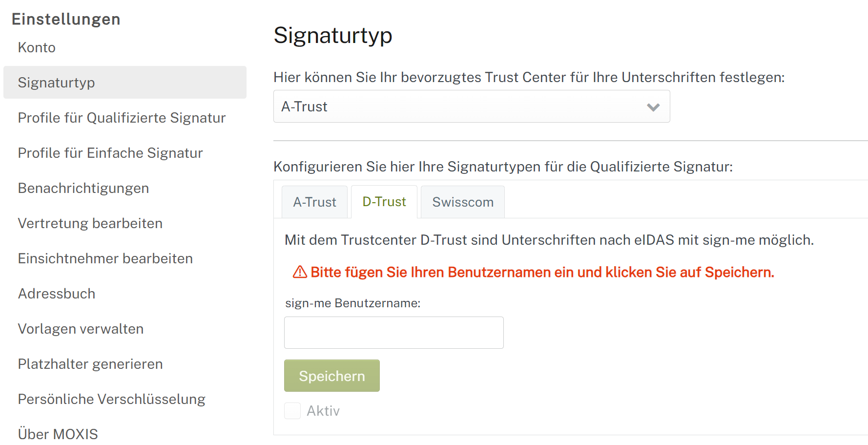Enable the D-Trust Aktiv option
This screenshot has width=868, height=445.
pyautogui.click(x=292, y=410)
